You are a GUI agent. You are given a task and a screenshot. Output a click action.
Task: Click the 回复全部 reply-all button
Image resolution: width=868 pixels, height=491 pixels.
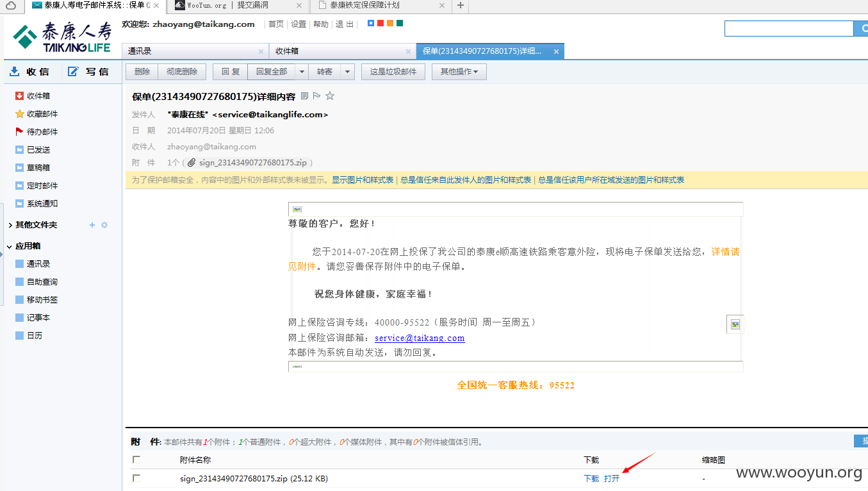point(272,72)
